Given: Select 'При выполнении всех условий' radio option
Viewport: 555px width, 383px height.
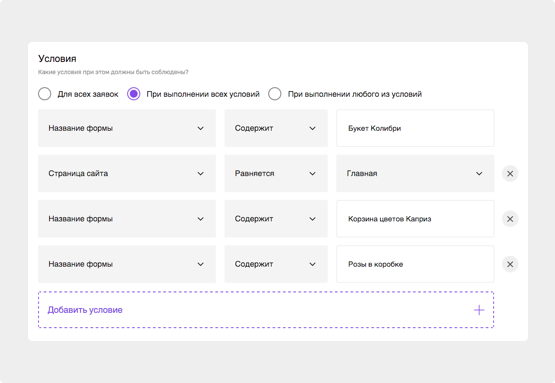Looking at the screenshot, I should 134,94.
